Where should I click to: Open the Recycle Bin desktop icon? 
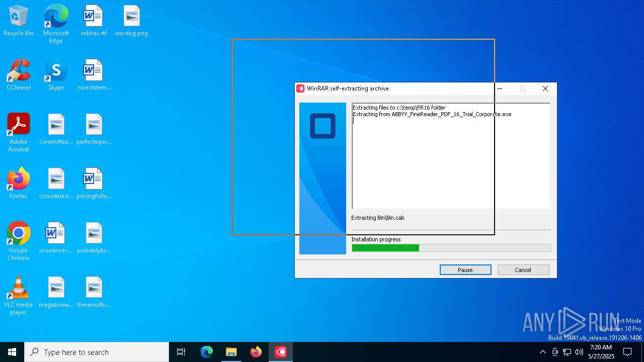coord(19,21)
